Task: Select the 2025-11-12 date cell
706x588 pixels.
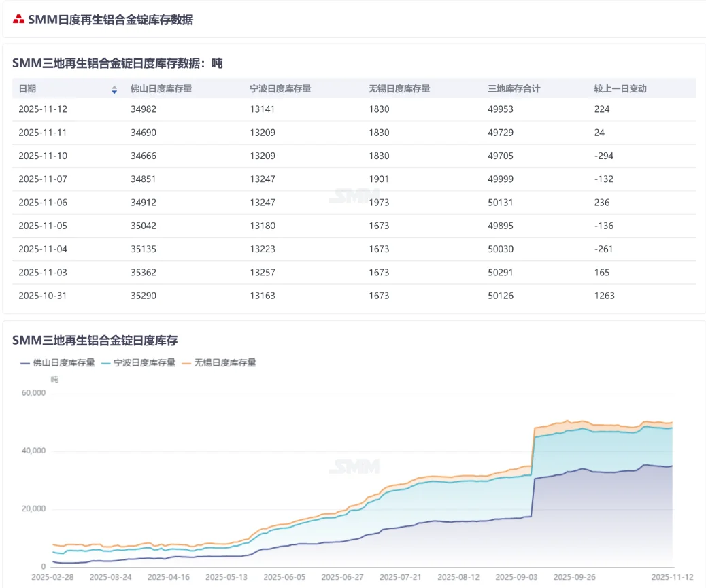Action: pyautogui.click(x=43, y=109)
